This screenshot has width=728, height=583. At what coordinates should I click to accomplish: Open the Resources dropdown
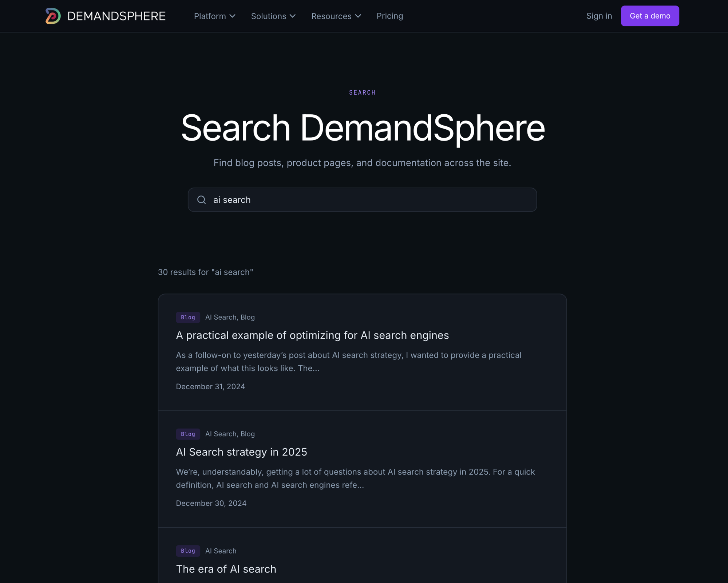[x=336, y=16]
